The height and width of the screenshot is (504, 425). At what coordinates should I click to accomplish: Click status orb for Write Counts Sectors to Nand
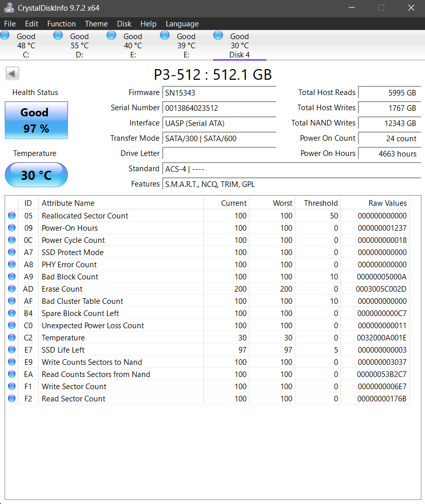pos(12,362)
